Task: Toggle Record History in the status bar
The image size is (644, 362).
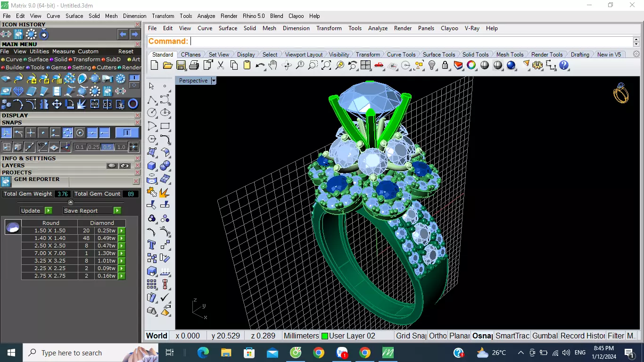Action: pos(583,336)
